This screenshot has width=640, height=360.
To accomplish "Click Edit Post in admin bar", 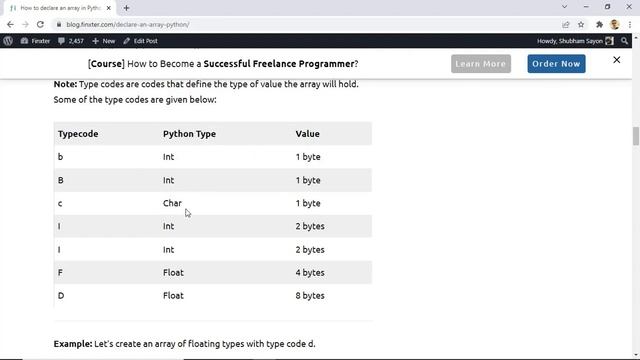I will [140, 41].
